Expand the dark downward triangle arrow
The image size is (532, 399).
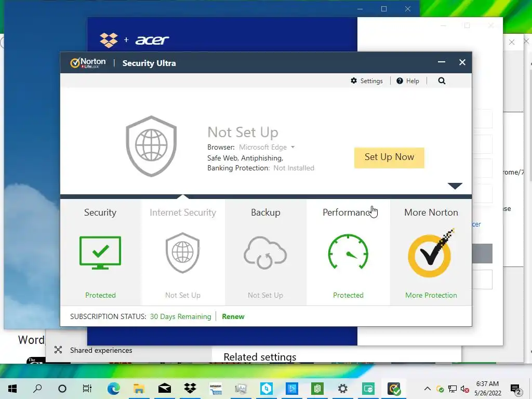(455, 185)
